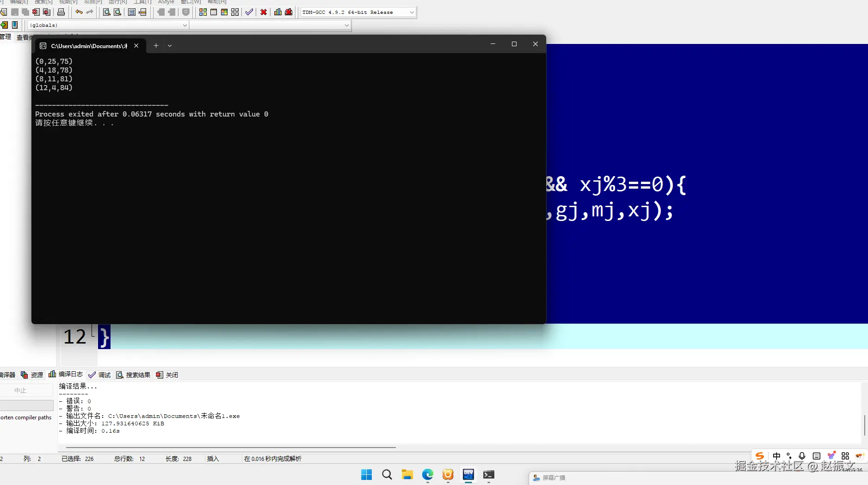
Task: Open Replace with the second magnifier icon
Action: pos(117,12)
